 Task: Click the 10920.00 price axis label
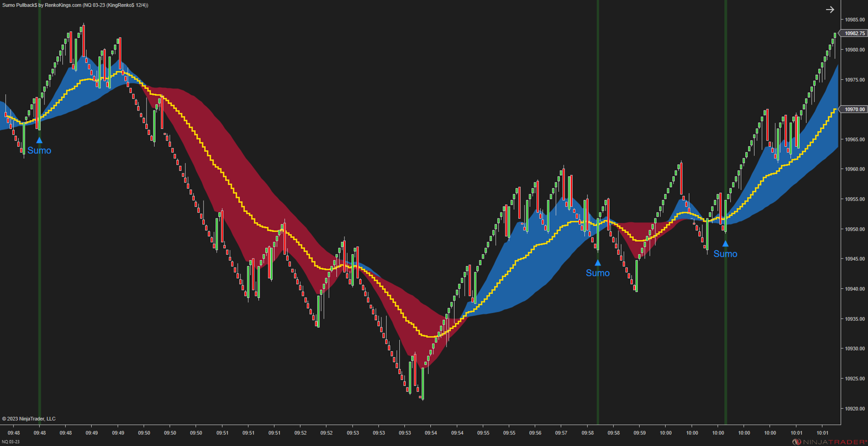[x=854, y=409]
